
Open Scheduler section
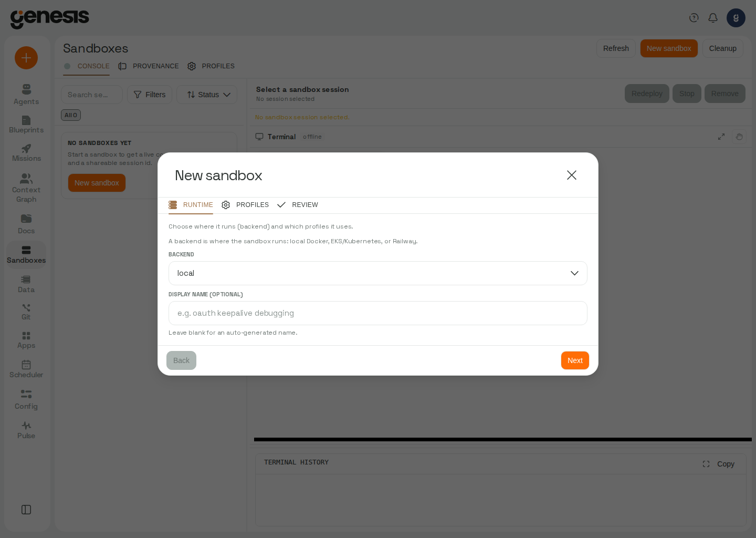26,369
